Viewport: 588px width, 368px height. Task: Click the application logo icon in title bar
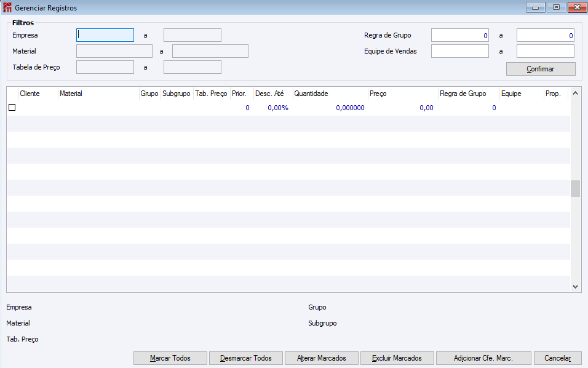click(x=7, y=7)
